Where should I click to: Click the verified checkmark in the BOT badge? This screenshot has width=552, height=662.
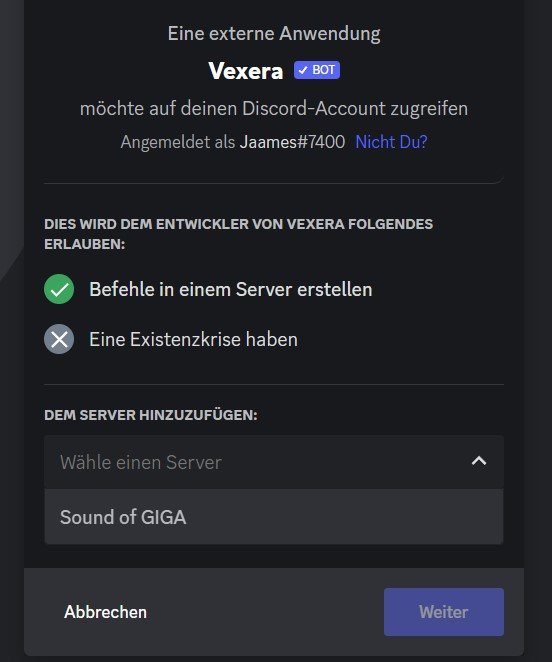(303, 70)
